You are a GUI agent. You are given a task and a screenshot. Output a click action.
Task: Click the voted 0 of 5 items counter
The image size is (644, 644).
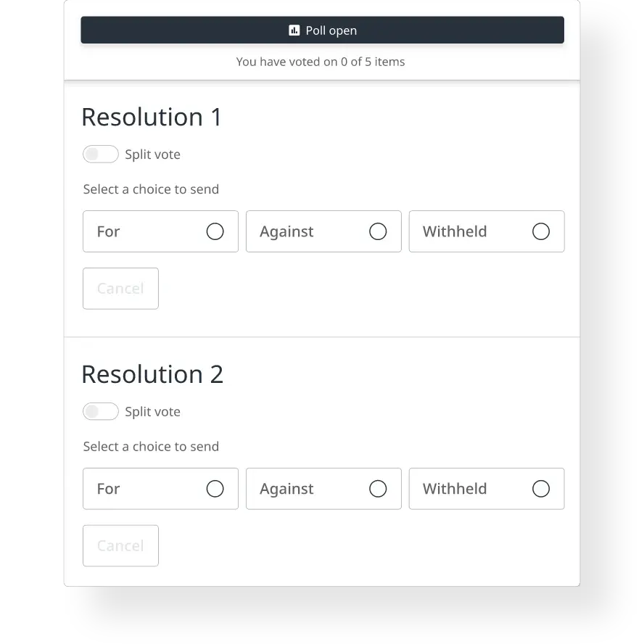(321, 62)
